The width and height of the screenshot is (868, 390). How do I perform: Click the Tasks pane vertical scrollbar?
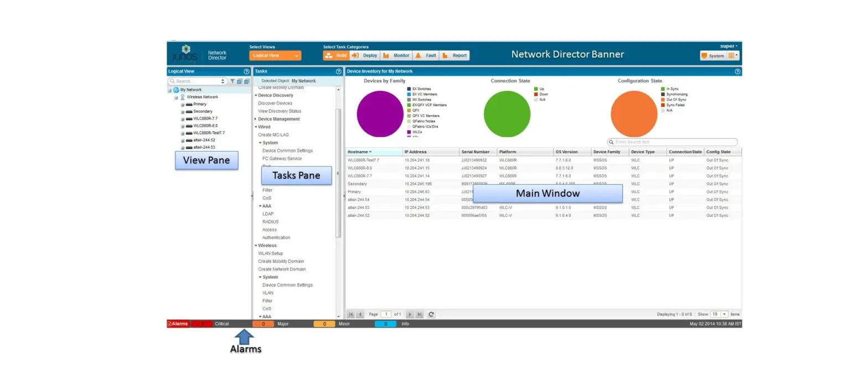coord(338,174)
